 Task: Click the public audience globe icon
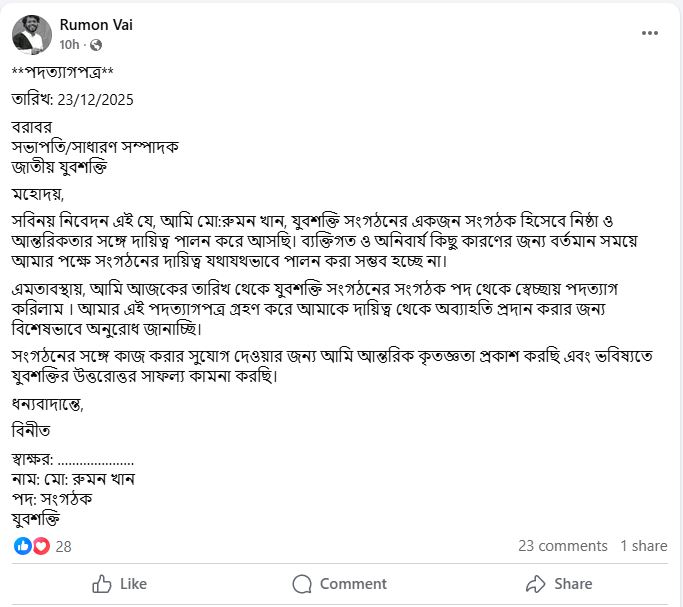[x=96, y=45]
